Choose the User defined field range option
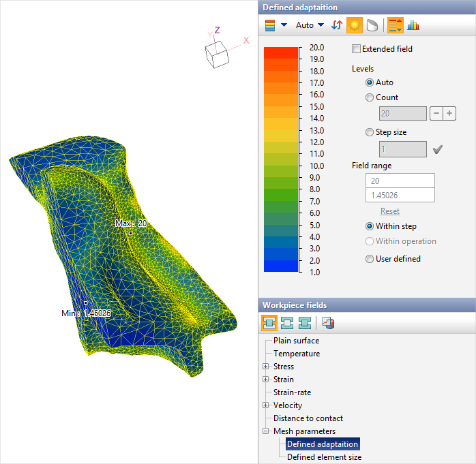The image size is (476, 464). [370, 259]
